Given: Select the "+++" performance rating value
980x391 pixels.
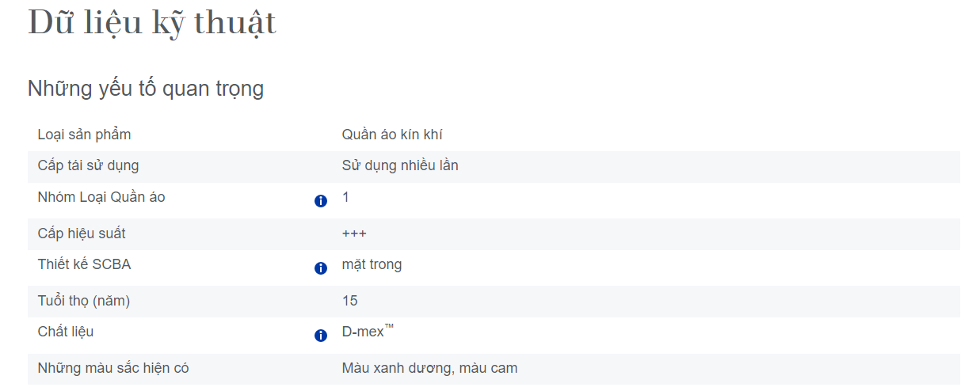Looking at the screenshot, I should tap(354, 233).
